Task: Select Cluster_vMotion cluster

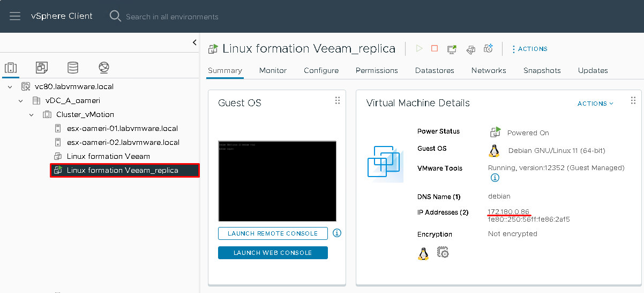Action: coord(85,114)
